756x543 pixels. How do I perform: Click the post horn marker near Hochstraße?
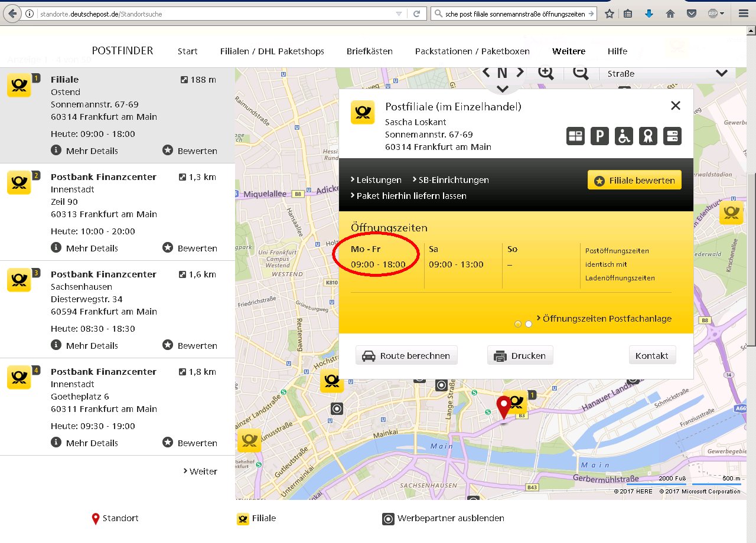coord(331,381)
